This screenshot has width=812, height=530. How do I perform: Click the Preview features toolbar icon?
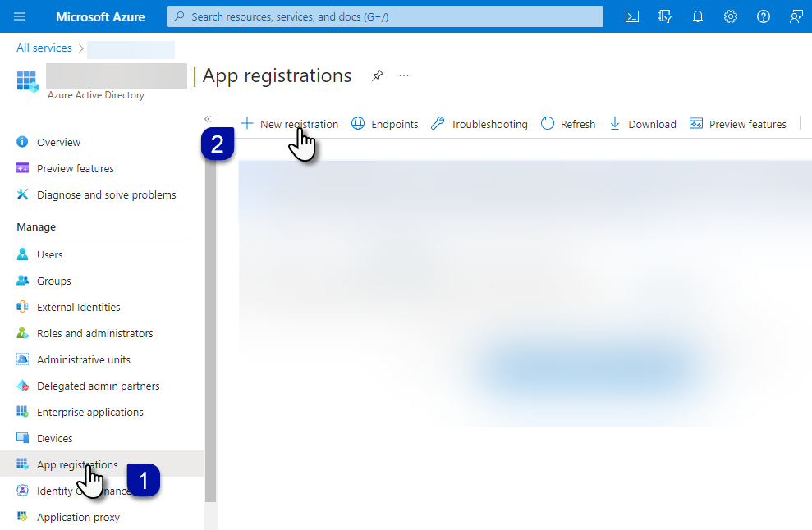click(x=696, y=124)
